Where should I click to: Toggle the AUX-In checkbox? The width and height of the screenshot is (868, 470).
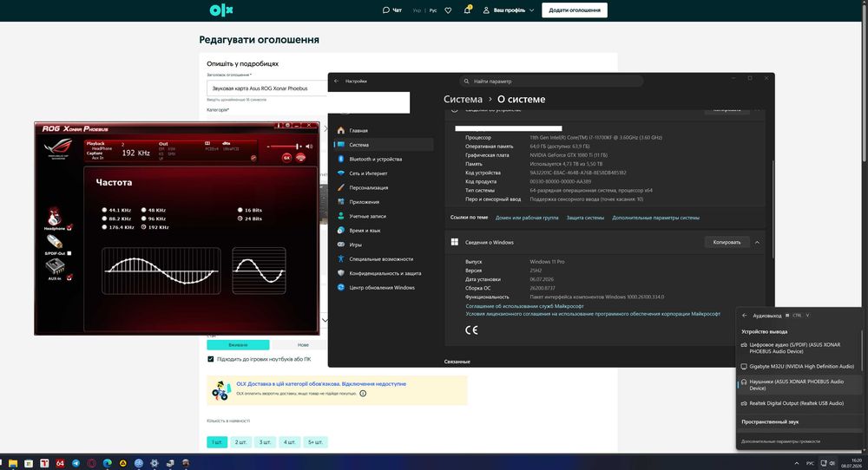coord(69,277)
